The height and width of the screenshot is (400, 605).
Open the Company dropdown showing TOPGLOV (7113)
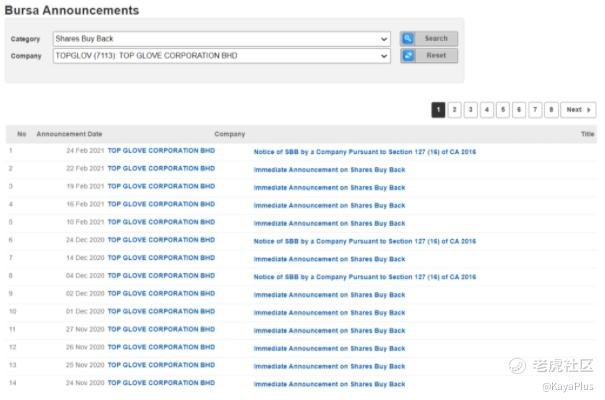click(221, 56)
